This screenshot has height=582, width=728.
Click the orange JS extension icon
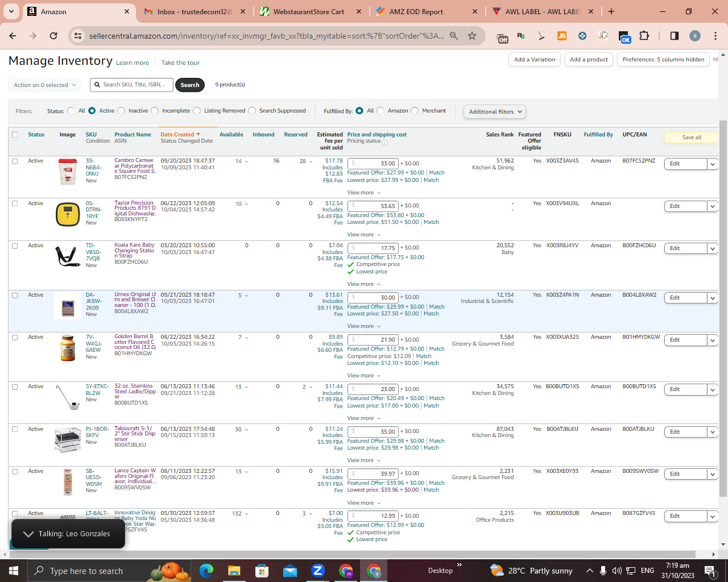(x=562, y=36)
